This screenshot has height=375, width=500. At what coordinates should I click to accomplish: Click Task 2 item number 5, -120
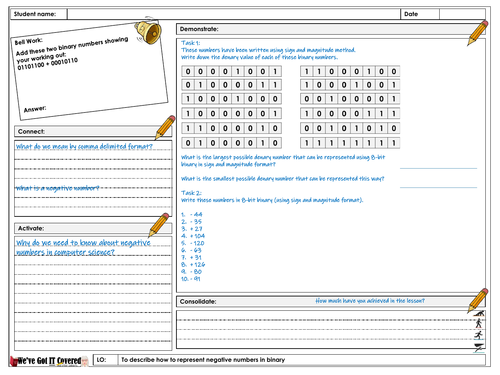(193, 243)
